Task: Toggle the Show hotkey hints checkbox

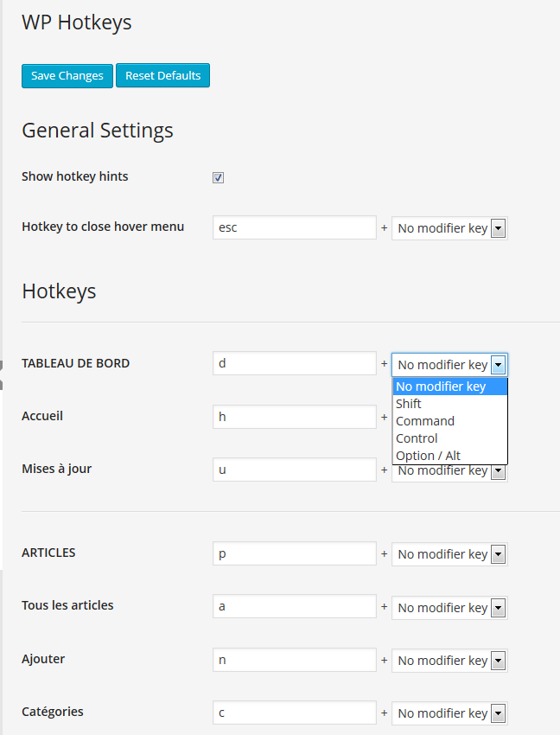Action: (218, 177)
